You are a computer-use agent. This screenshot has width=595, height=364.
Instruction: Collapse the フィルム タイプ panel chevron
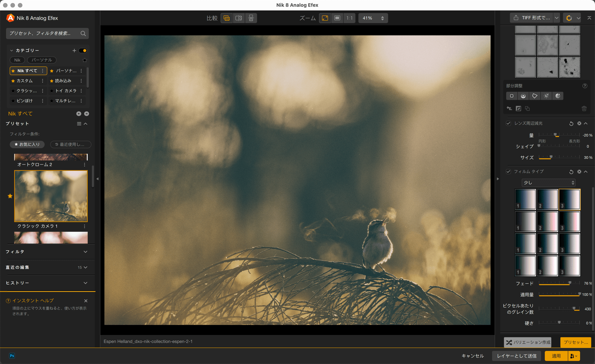pos(586,172)
